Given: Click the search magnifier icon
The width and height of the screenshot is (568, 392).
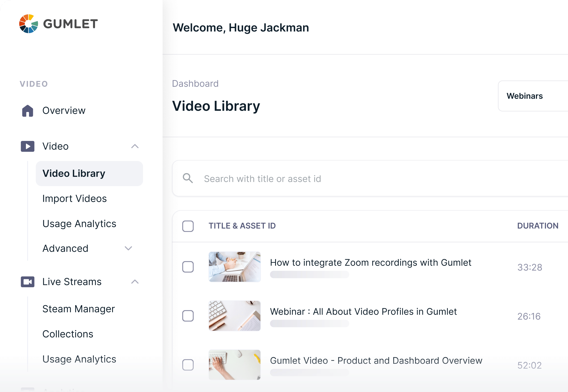Looking at the screenshot, I should tap(188, 178).
